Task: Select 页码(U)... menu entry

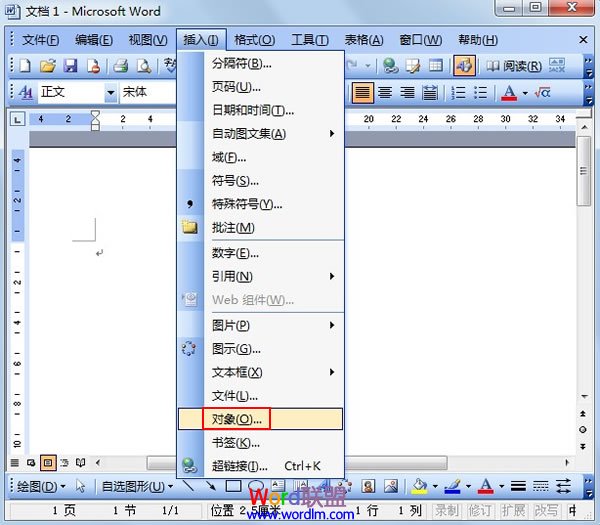Action: point(260,87)
